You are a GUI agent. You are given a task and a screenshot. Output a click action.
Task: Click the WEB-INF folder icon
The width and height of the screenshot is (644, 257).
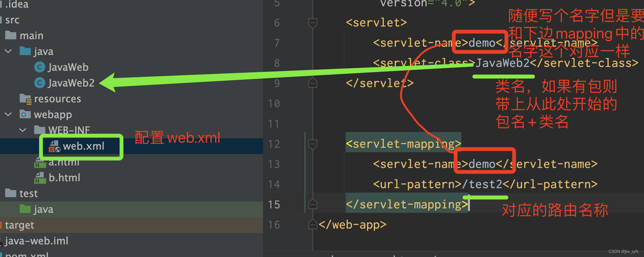40,129
